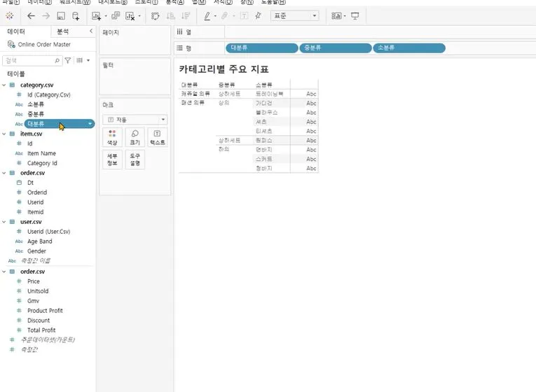Sort ascending from the toolbar
Screen dimensions: 536x392
tap(170, 15)
